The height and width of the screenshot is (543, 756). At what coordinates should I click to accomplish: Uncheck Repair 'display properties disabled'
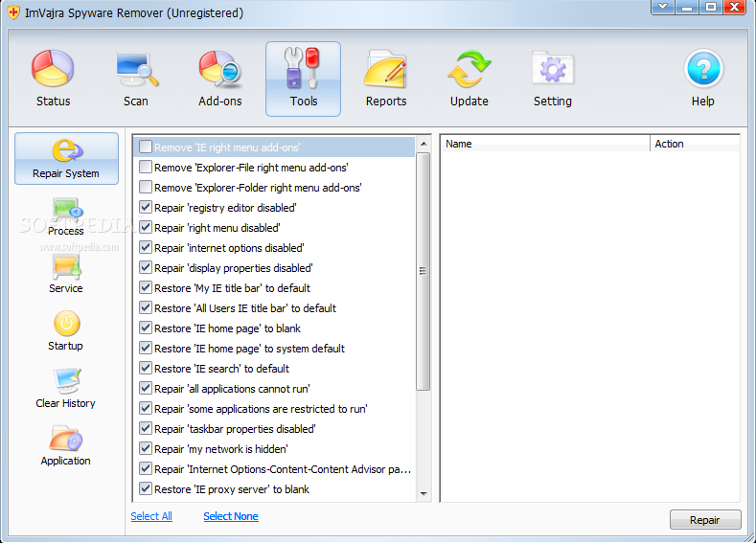(x=145, y=267)
